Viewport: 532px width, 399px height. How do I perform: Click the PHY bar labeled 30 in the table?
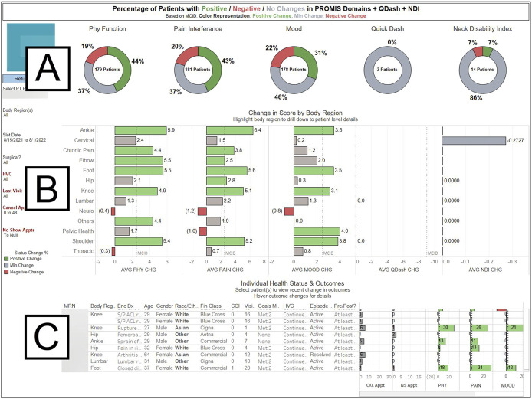(446, 328)
